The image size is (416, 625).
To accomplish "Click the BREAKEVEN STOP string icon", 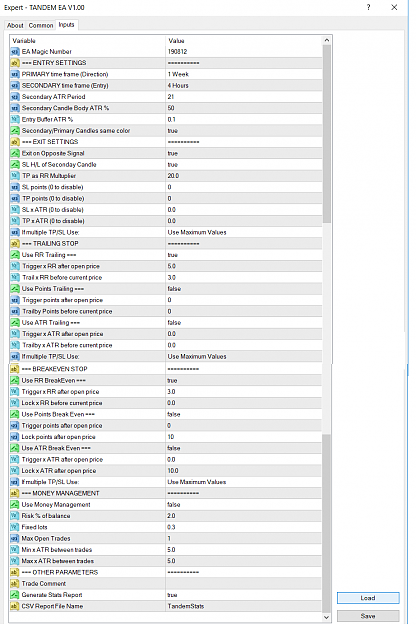I will [14, 369].
